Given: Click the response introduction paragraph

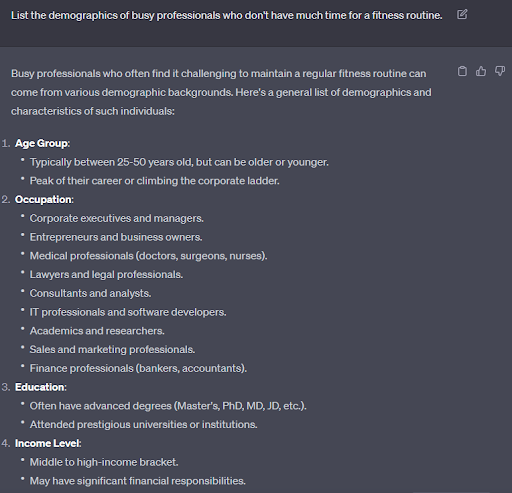Looking at the screenshot, I should 221,92.
